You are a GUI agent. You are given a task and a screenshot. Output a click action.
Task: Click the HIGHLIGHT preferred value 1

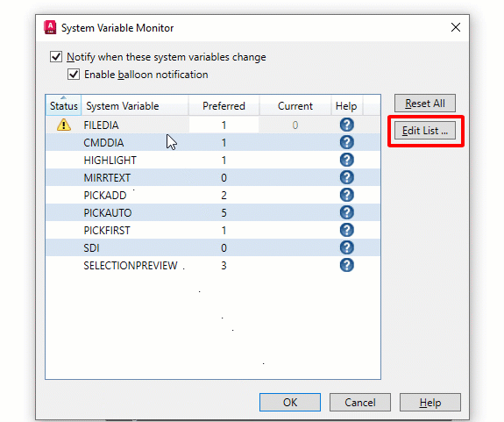[224, 160]
